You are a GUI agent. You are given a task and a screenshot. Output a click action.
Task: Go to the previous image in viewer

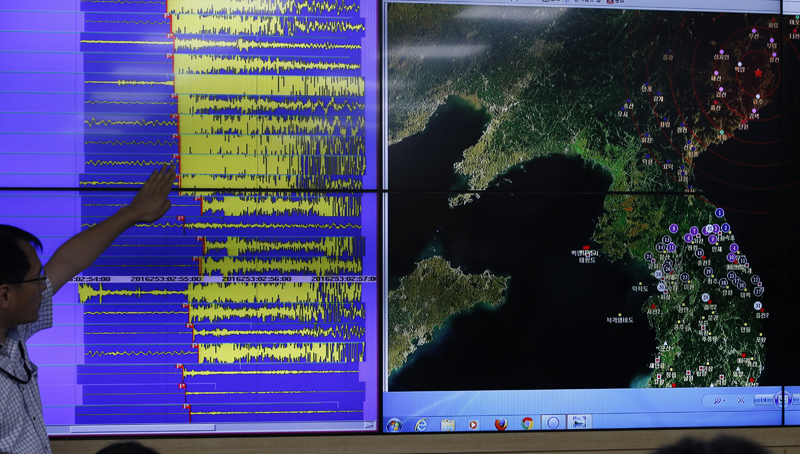(762, 400)
